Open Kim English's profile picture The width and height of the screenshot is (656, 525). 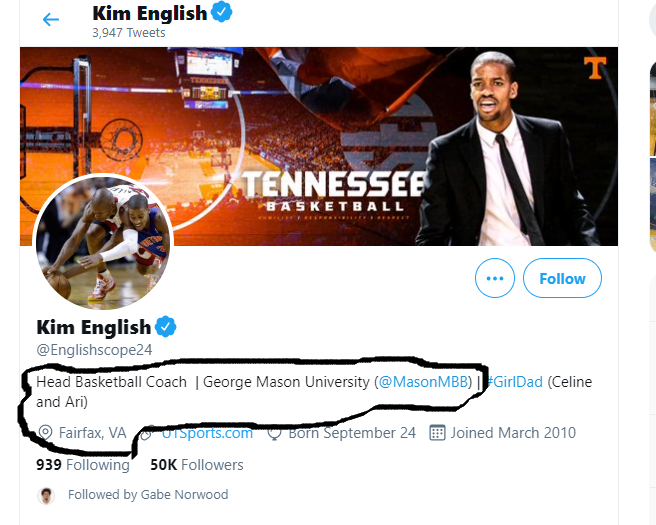[x=103, y=243]
